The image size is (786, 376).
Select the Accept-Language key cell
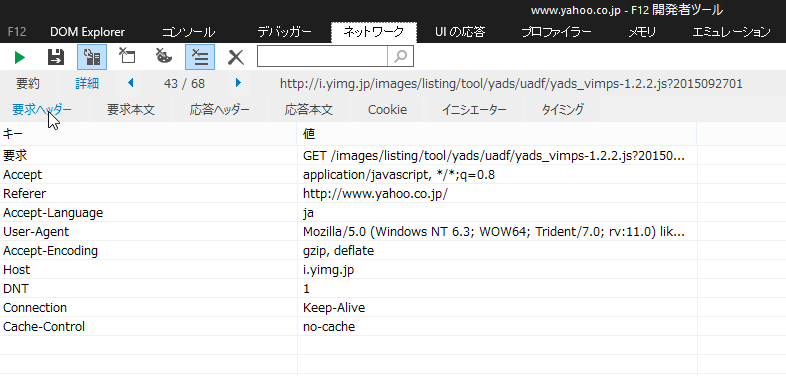tap(148, 213)
